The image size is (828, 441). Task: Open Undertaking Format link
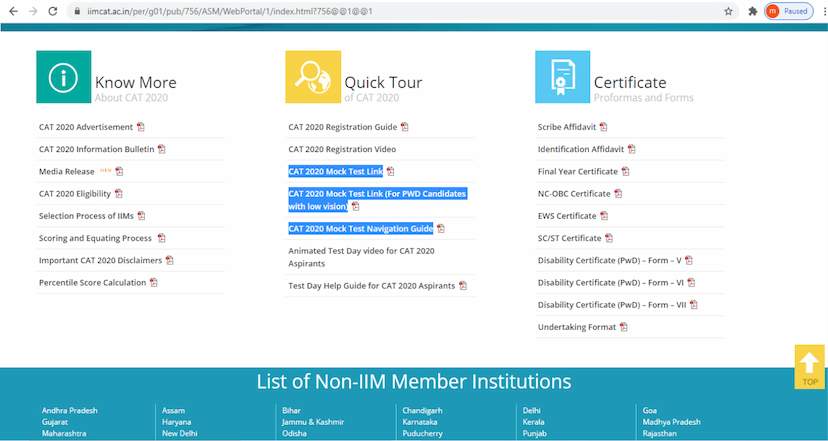[576, 327]
